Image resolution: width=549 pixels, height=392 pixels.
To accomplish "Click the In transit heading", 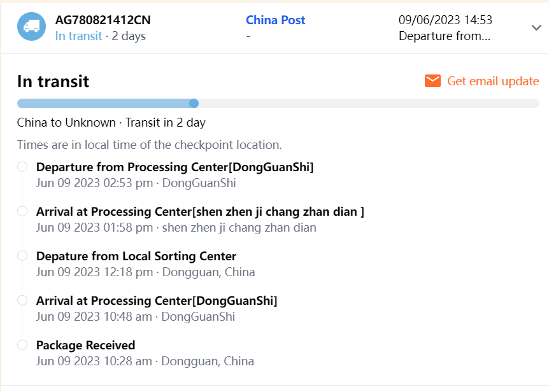I will pyautogui.click(x=53, y=81).
